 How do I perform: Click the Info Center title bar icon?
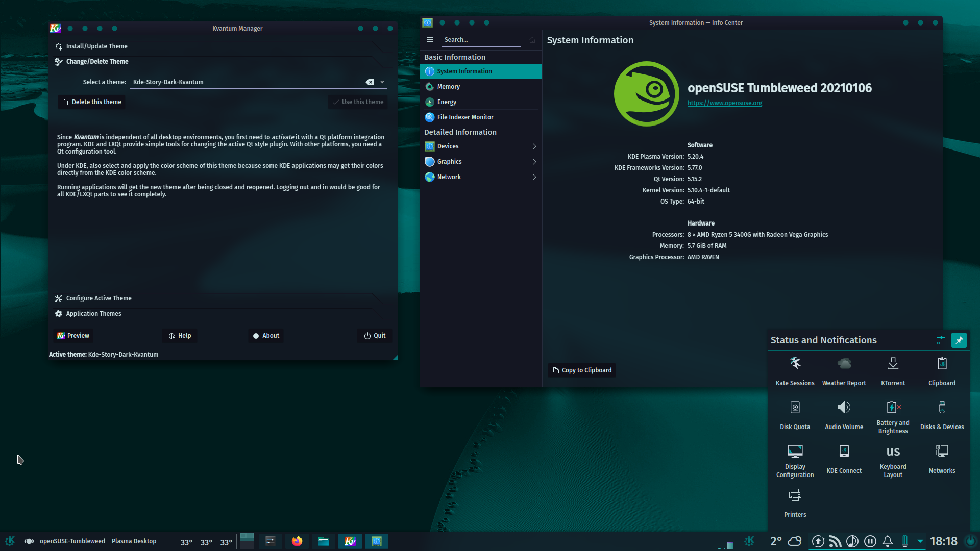pyautogui.click(x=427, y=23)
